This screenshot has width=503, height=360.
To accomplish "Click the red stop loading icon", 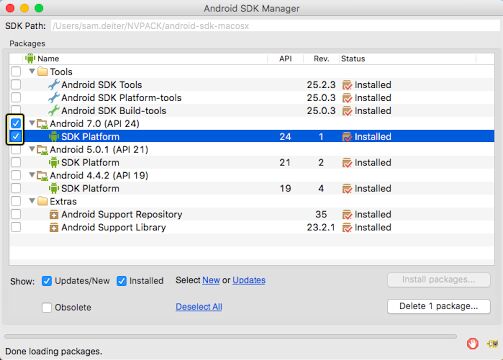I will pos(472,343).
